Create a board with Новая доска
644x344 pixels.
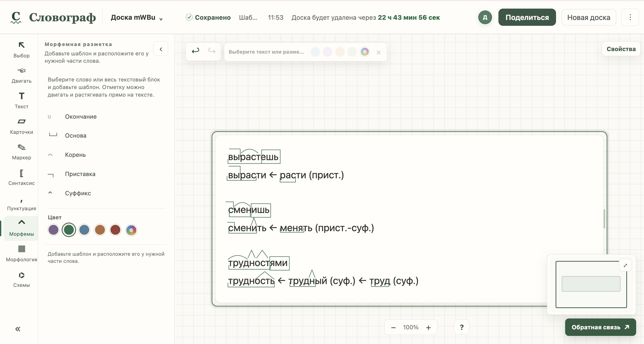tap(589, 17)
